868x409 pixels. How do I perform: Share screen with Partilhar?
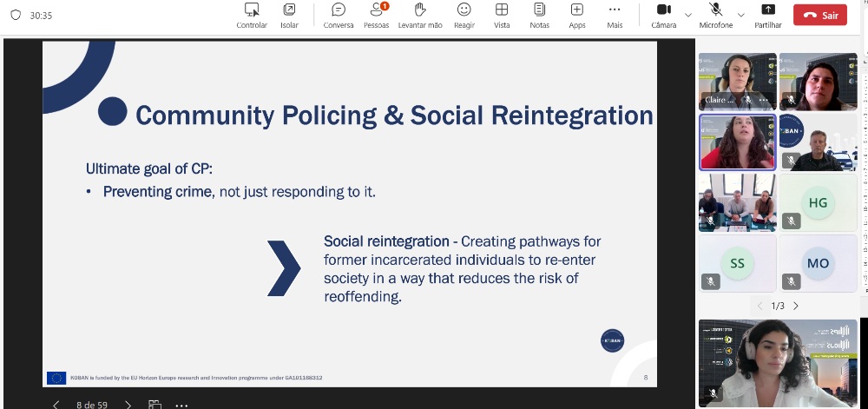tap(768, 16)
